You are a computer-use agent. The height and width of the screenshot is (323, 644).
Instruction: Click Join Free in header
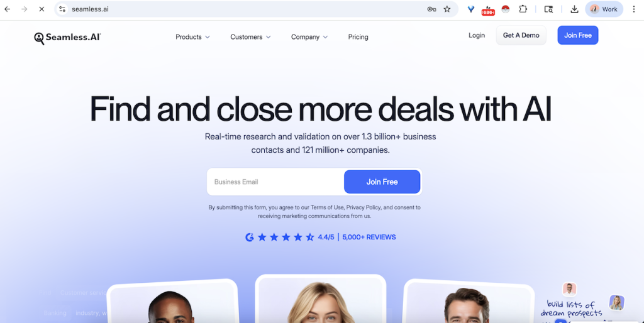click(578, 35)
